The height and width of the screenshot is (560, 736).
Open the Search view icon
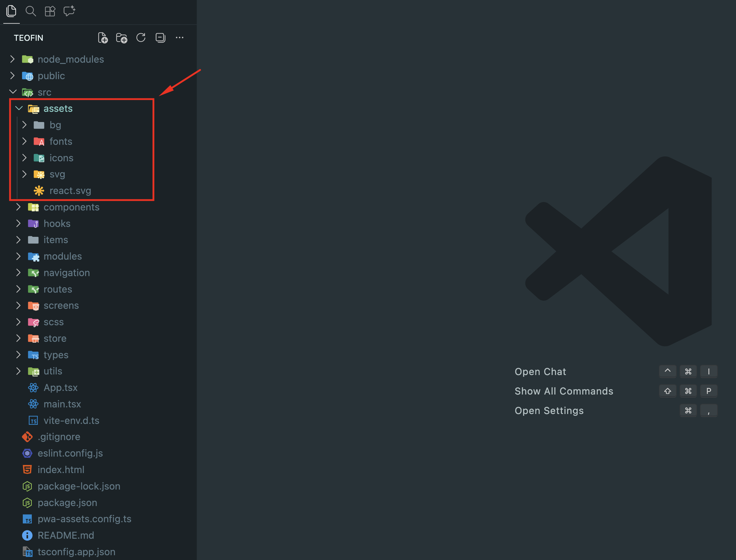point(31,11)
